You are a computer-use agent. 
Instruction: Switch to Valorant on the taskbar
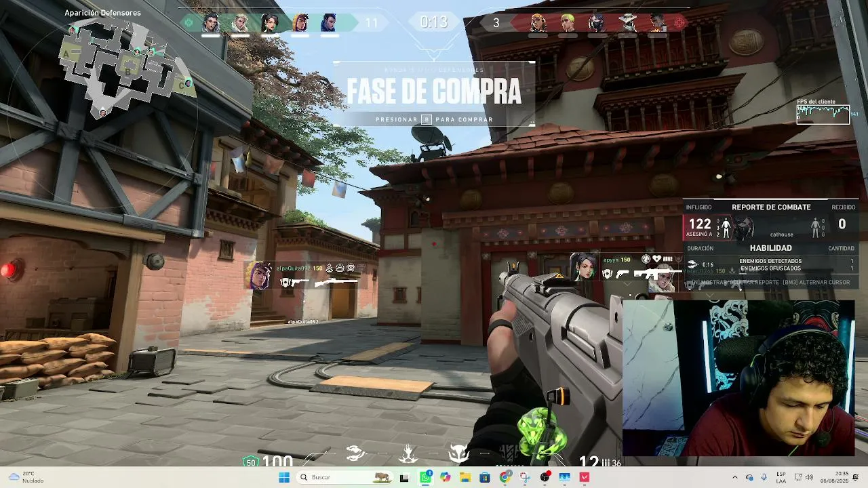click(x=585, y=477)
